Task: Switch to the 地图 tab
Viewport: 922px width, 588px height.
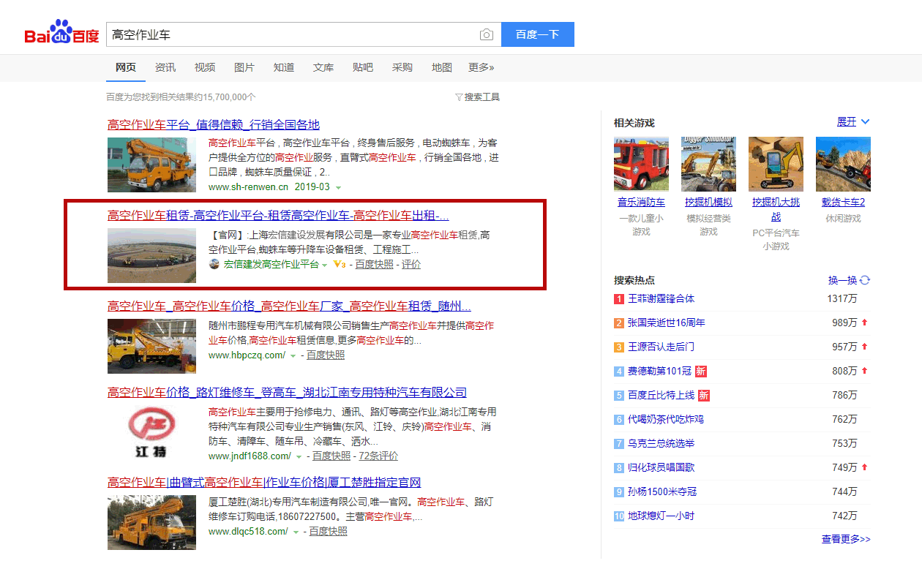Action: click(442, 67)
